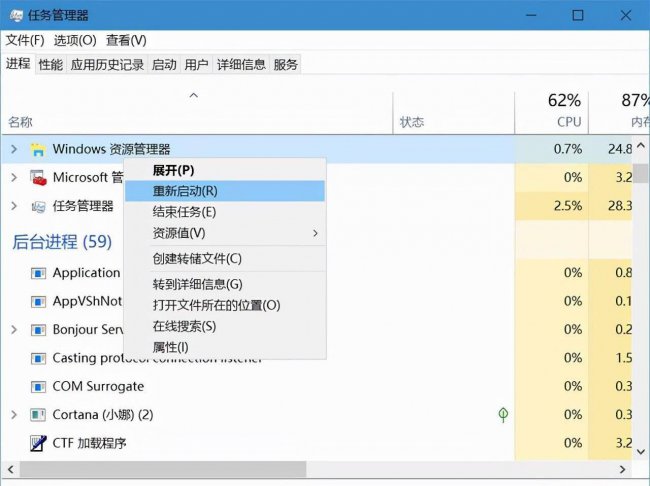Image resolution: width=650 pixels, height=486 pixels.
Task: Switch to the 详细信息 tab
Action: point(241,64)
